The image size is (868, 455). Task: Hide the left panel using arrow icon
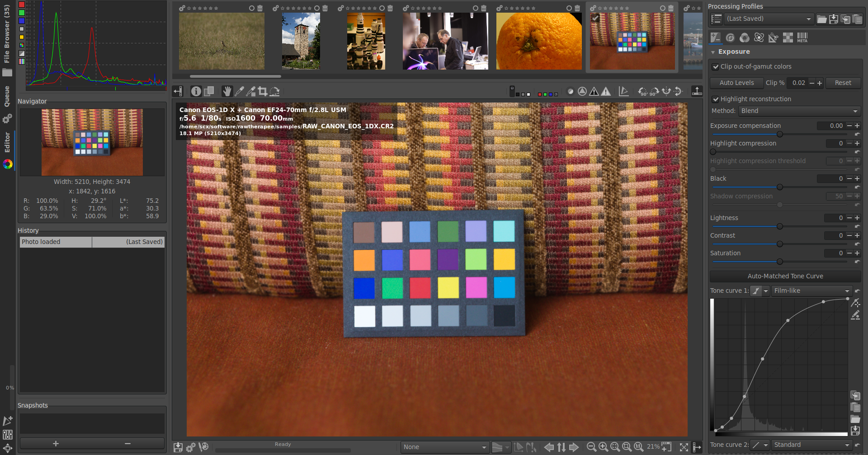[x=178, y=91]
